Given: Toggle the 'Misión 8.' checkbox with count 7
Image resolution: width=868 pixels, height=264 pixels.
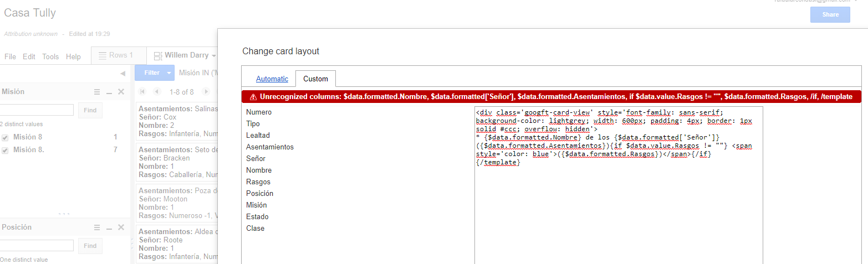Looking at the screenshot, I should click(5, 150).
